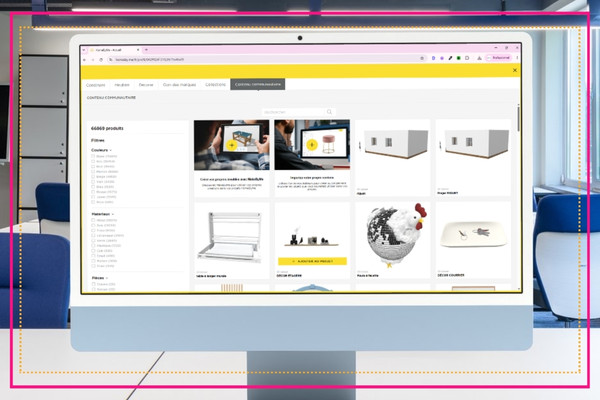The image size is (600, 400).
Task: Open the disco-ball chicken product
Action: (393, 240)
